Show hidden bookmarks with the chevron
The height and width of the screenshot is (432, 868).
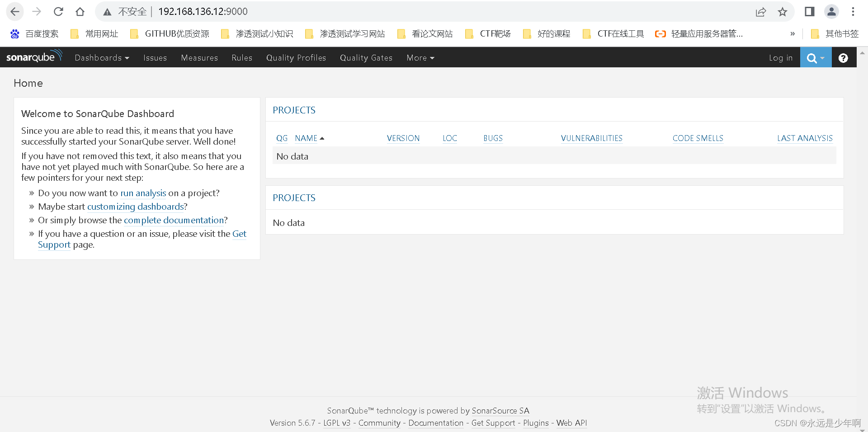point(793,34)
